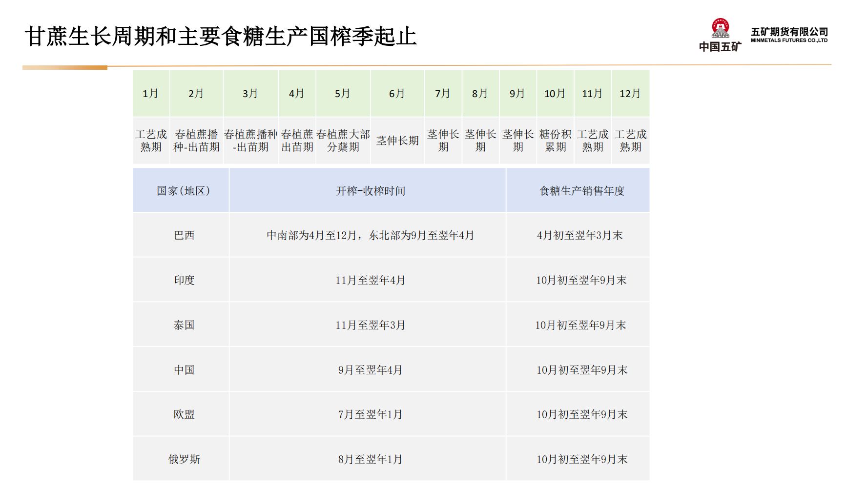Click the 9月至翌年4月 cell for China

[370, 370]
